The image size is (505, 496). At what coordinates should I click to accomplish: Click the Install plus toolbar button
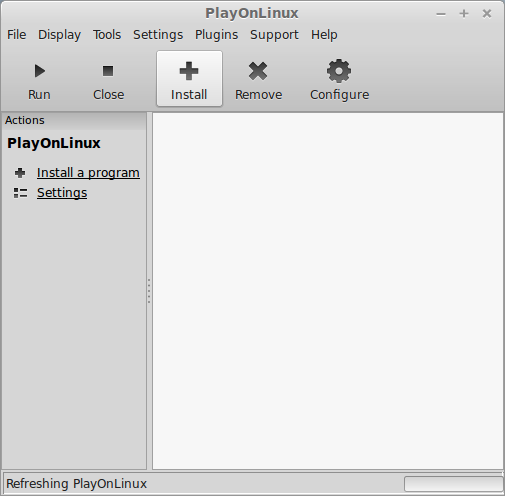tap(189, 79)
